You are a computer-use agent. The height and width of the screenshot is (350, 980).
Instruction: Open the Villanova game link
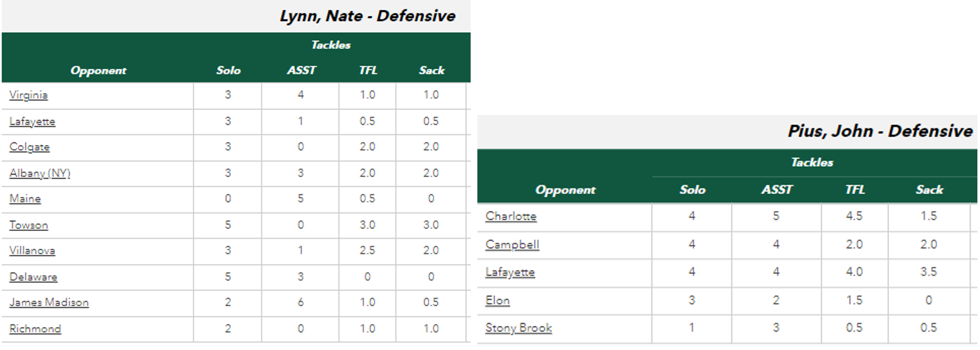click(32, 250)
